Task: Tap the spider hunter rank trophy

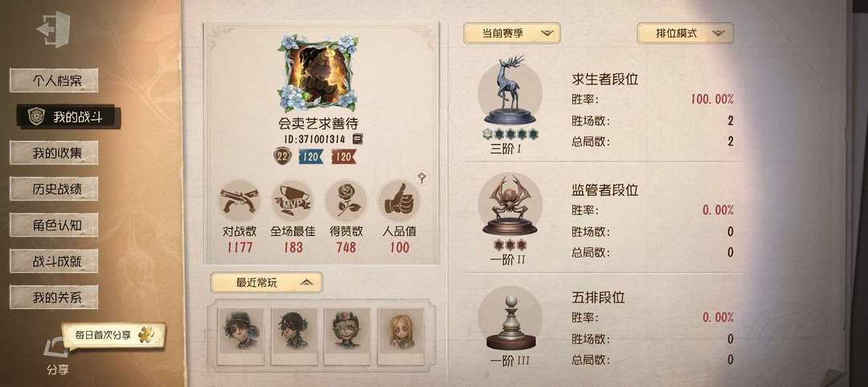Action: 510,205
